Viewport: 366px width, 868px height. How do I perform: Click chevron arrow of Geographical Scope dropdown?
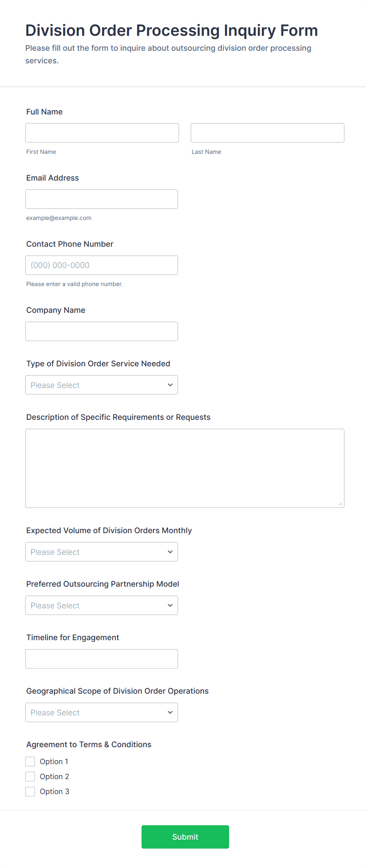click(x=170, y=712)
